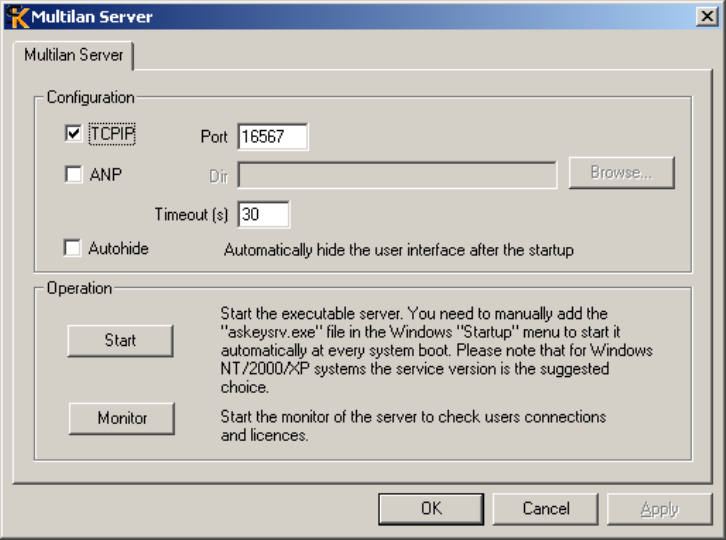Click the Port label
Image resolution: width=726 pixels, height=540 pixels.
[214, 137]
